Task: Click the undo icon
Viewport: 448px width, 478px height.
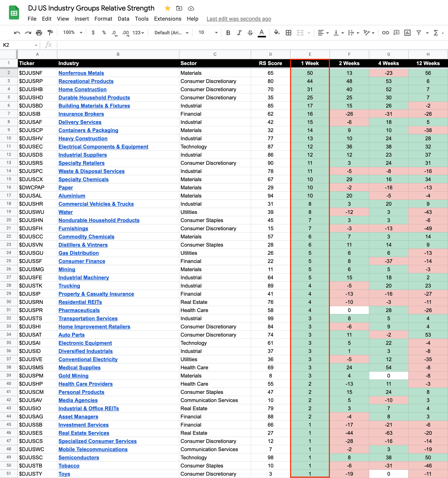Action: [17, 33]
